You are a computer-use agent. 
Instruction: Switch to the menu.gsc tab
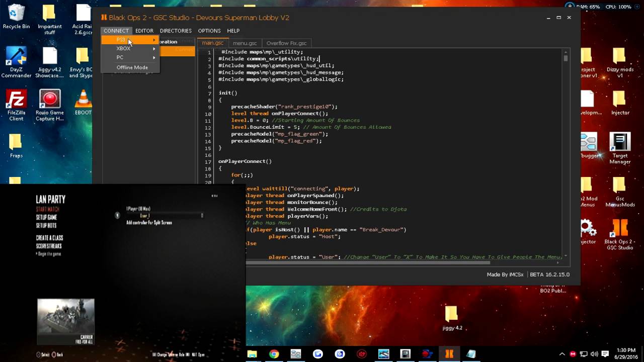click(245, 43)
